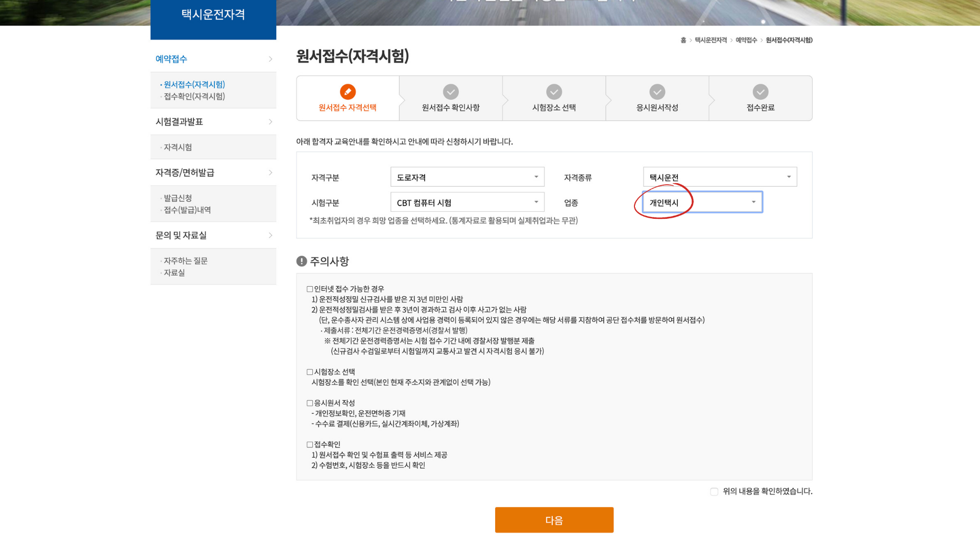The image size is (980, 551).
Task: Open the 자주하는 질문 sidebar link
Action: point(186,261)
